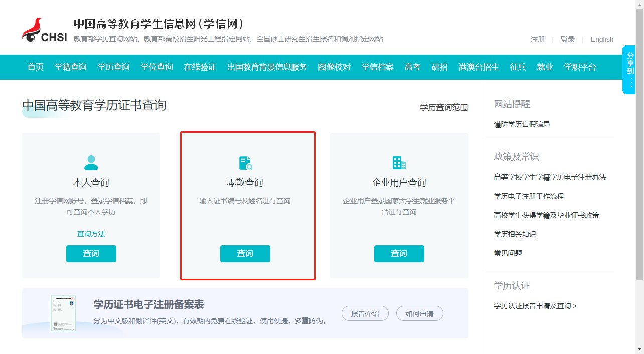Screen dimensions: 644x354
Task: Select 图像校对 in navigation
Action: point(335,67)
